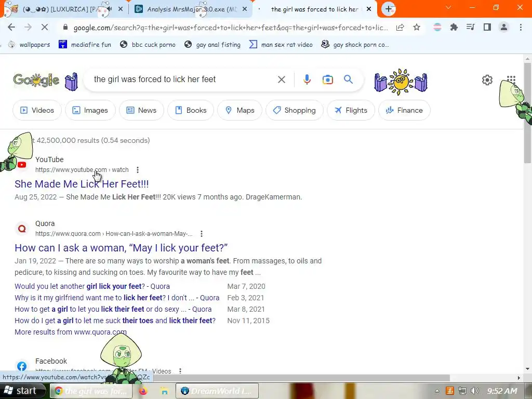The height and width of the screenshot is (399, 532).
Task: Open the striped flag extension icon
Action: click(x=437, y=28)
